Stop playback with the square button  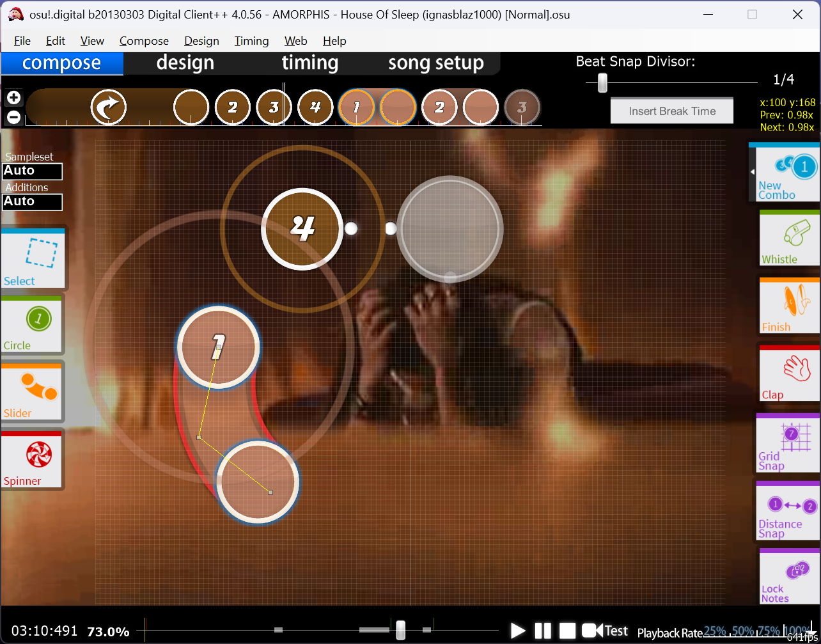tap(567, 631)
